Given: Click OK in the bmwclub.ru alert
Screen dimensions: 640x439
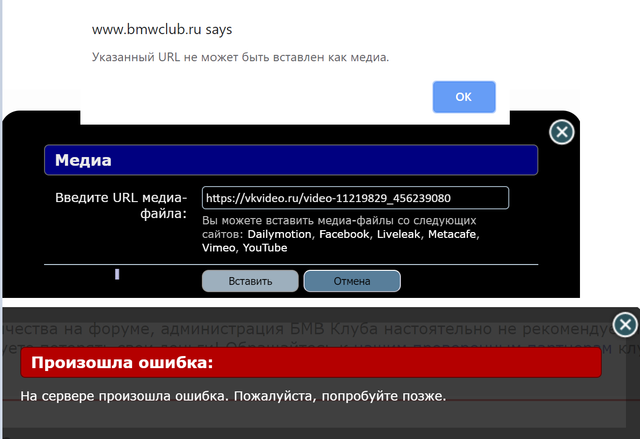Looking at the screenshot, I should click(464, 97).
